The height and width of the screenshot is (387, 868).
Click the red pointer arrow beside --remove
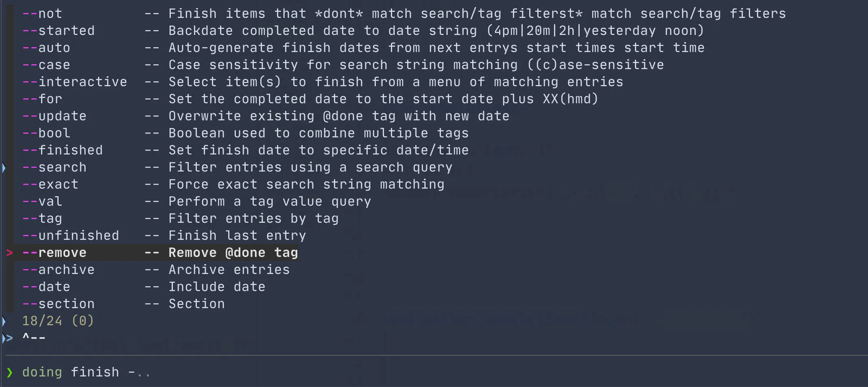tap(10, 253)
